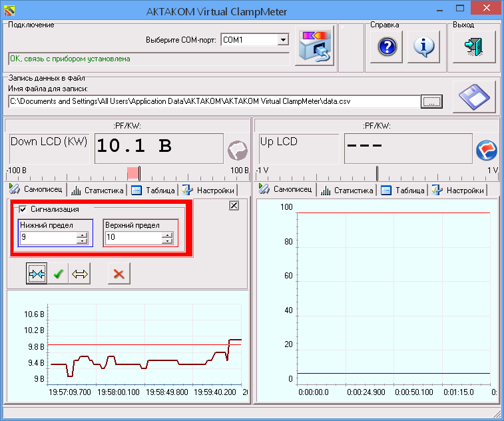
Task: Click the app icon in title bar
Action: [9, 11]
